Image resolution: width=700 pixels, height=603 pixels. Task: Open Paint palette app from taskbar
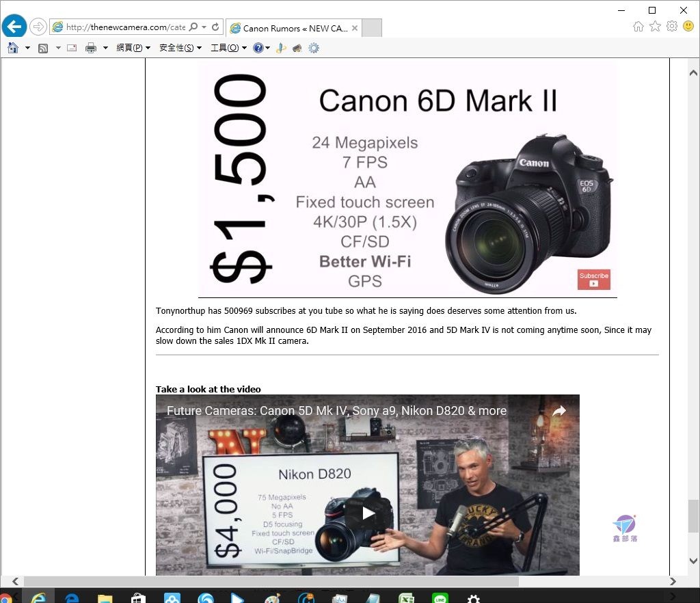pyautogui.click(x=272, y=598)
